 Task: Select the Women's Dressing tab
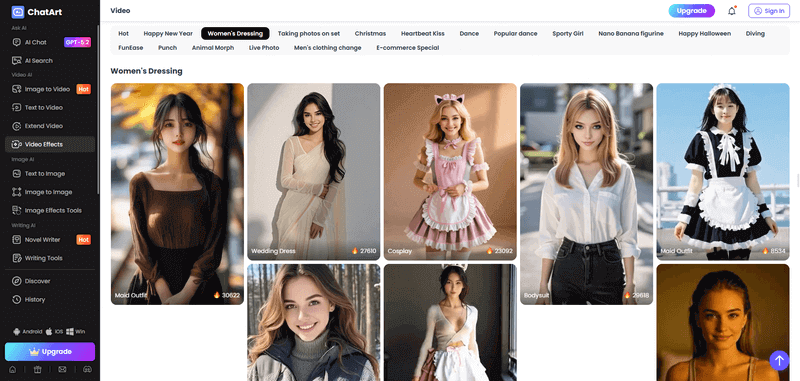pos(235,34)
